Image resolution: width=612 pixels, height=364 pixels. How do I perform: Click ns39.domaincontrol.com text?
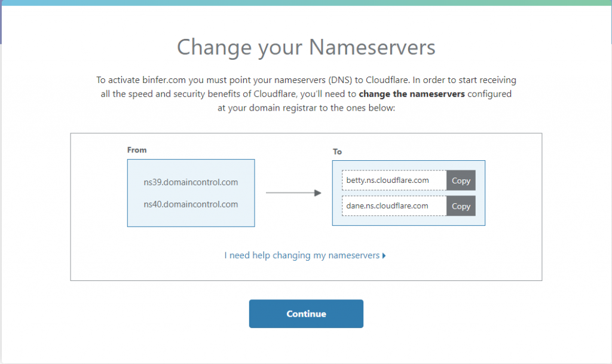[x=191, y=182]
